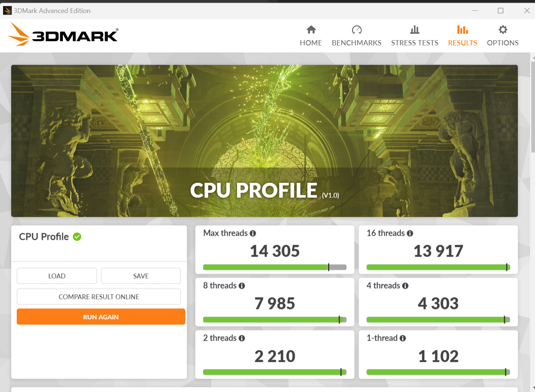Click the Stress Tests bar chart icon

click(x=414, y=29)
